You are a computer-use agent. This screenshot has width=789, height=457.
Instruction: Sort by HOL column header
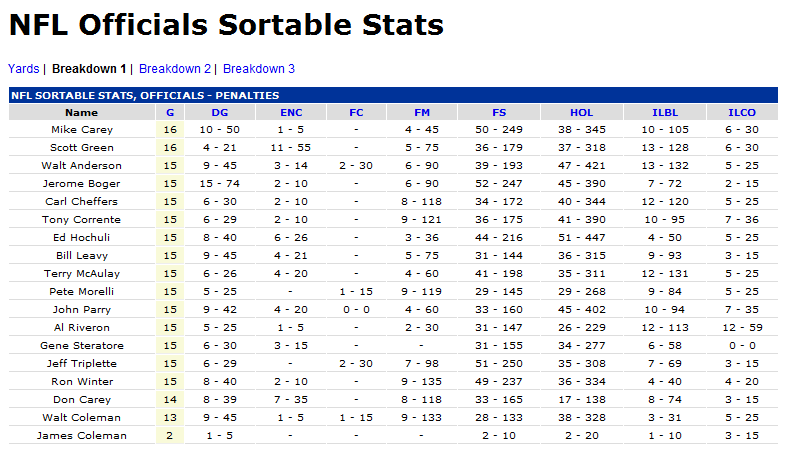coord(581,112)
